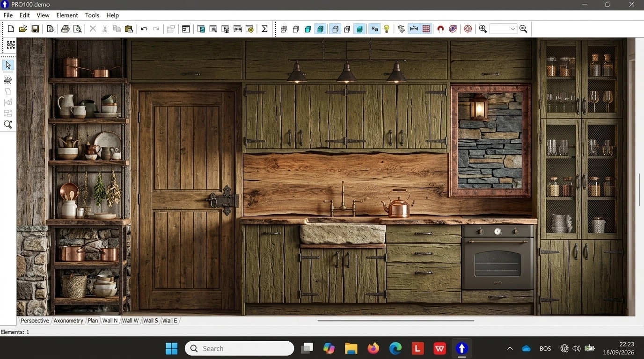Toggle the red grid button
Image resolution: width=644 pixels, height=359 pixels.
coord(426,29)
